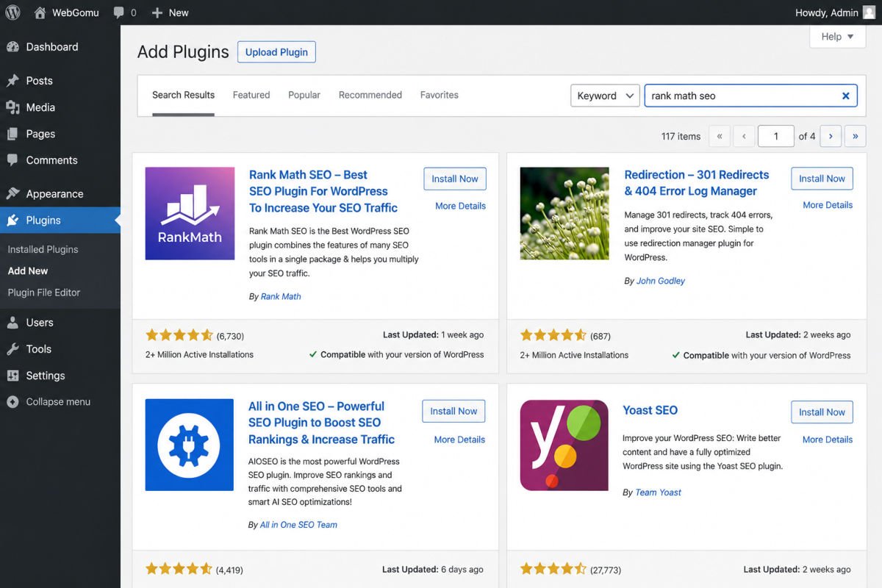Switch to Search Results tab
The image size is (882, 588).
[x=183, y=95]
